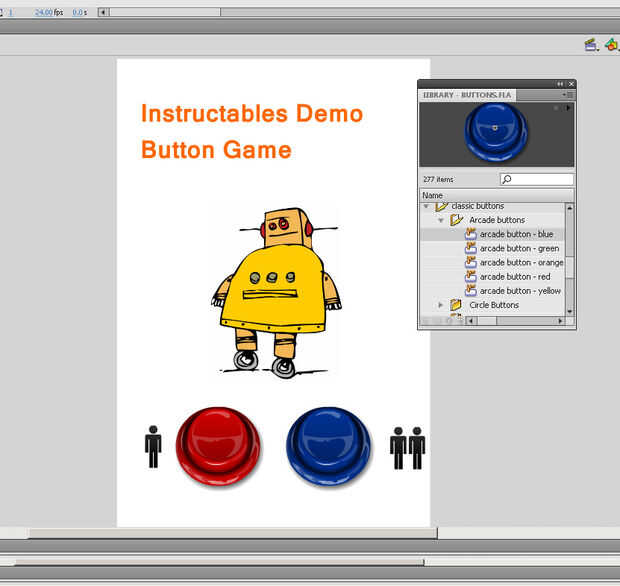
Task: Collapse the Arcade buttons folder
Action: tap(441, 220)
